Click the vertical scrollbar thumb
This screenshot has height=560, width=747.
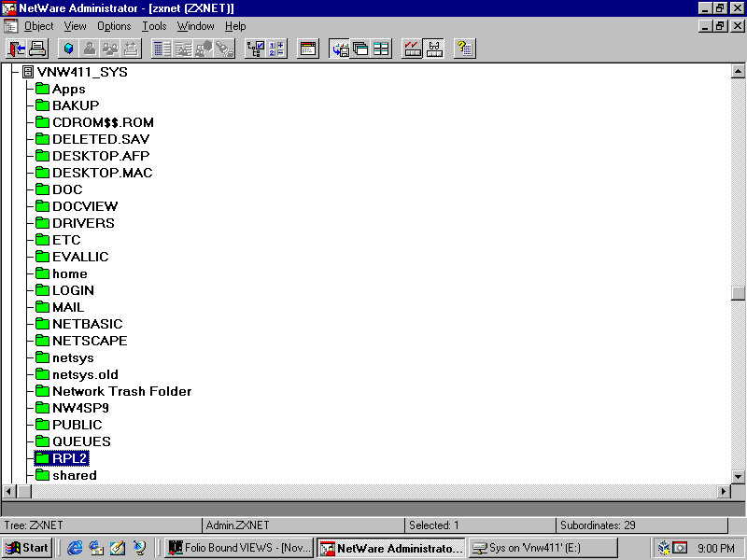pyautogui.click(x=738, y=293)
